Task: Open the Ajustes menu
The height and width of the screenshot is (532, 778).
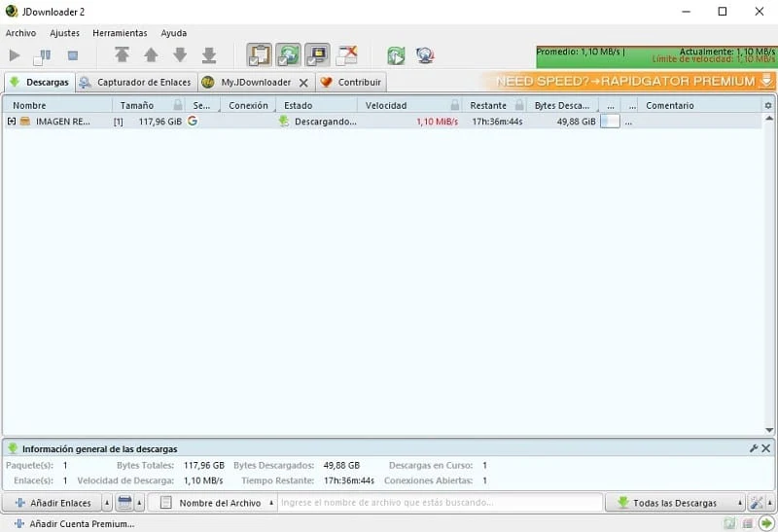Action: [x=64, y=33]
